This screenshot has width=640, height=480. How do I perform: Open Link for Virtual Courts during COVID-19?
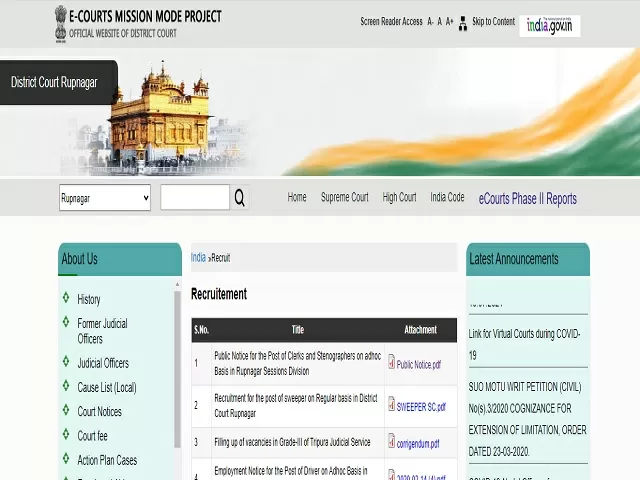pos(523,343)
